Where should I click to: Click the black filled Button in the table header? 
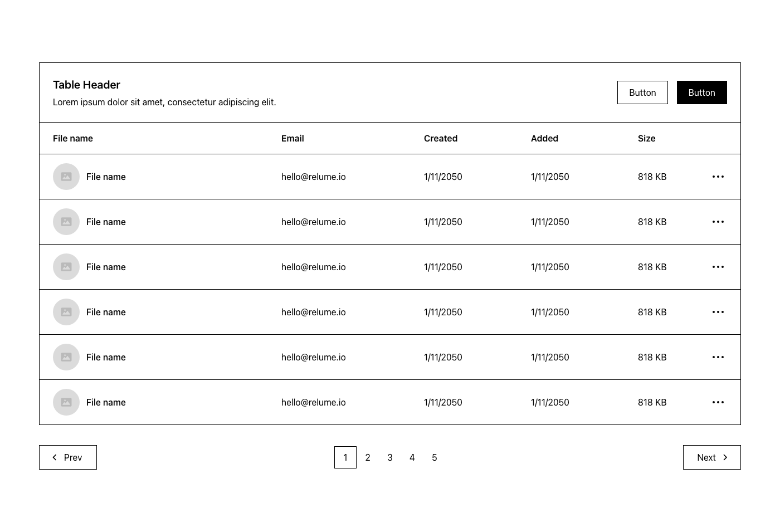coord(702,92)
